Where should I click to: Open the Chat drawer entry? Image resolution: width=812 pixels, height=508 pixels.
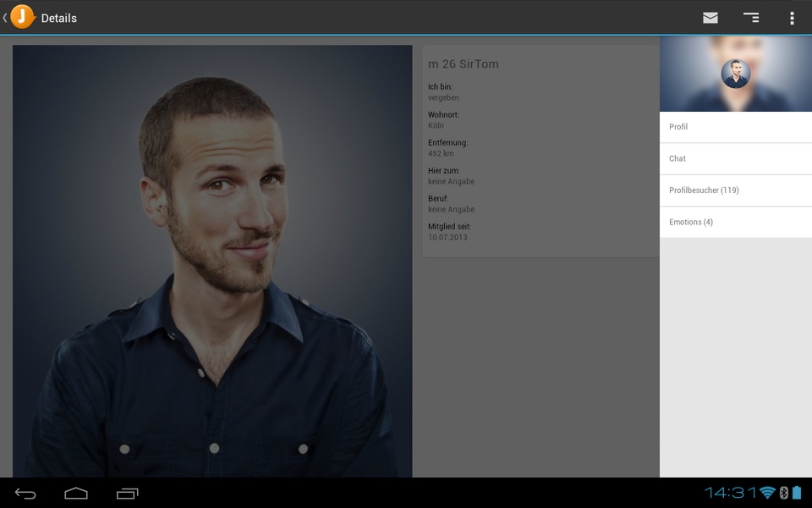tap(736, 158)
